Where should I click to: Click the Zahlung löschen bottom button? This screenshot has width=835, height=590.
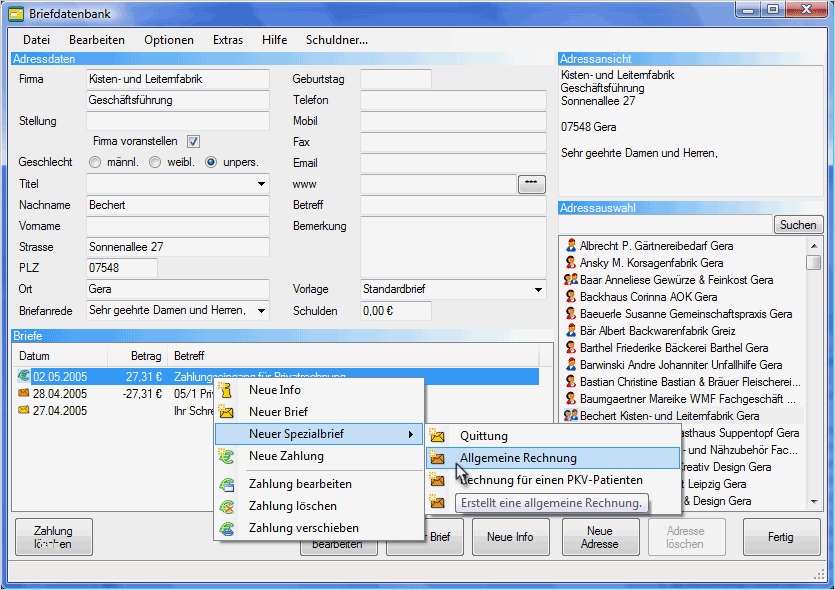[x=53, y=537]
